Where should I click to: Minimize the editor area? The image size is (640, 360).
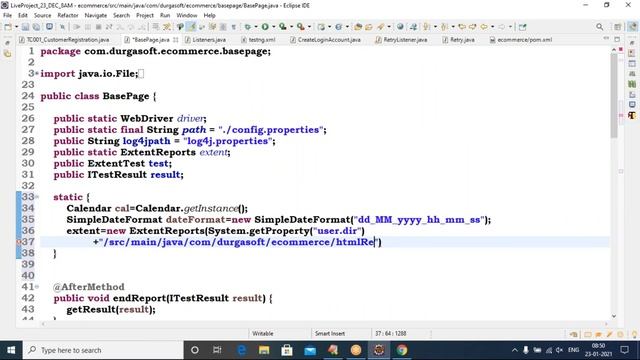(606, 38)
